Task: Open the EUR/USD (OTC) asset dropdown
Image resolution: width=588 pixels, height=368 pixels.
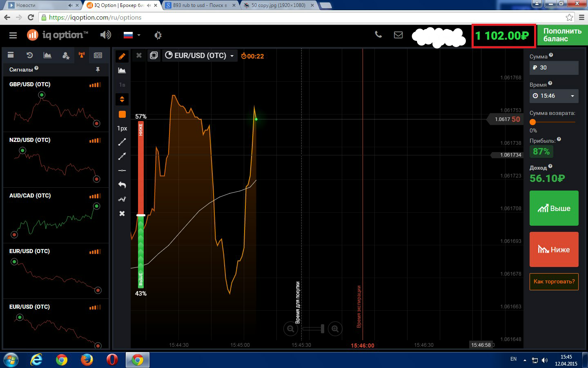Action: [200, 56]
